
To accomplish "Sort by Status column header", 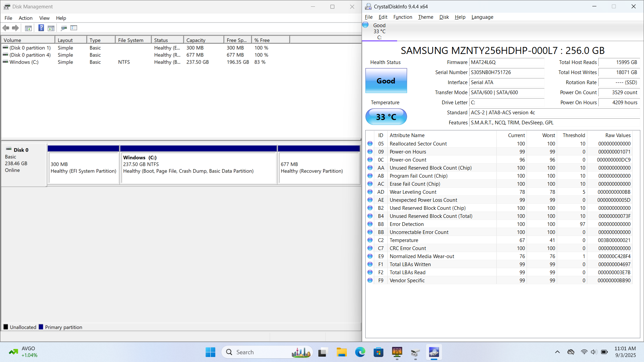I will 167,40.
